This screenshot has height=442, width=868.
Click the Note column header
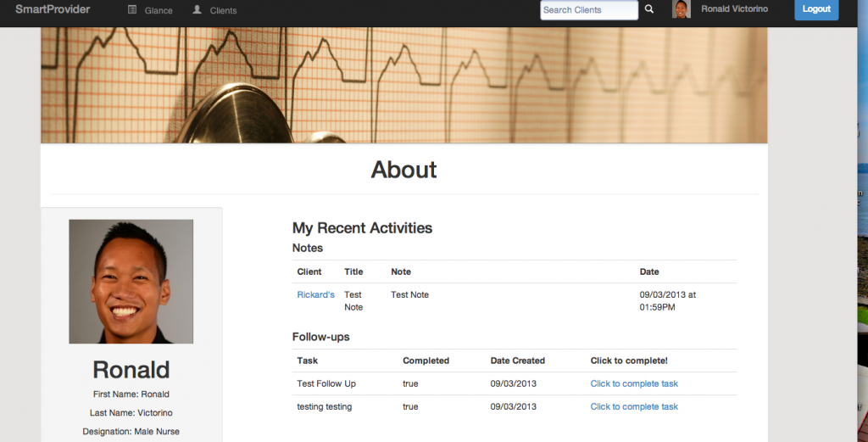(401, 271)
